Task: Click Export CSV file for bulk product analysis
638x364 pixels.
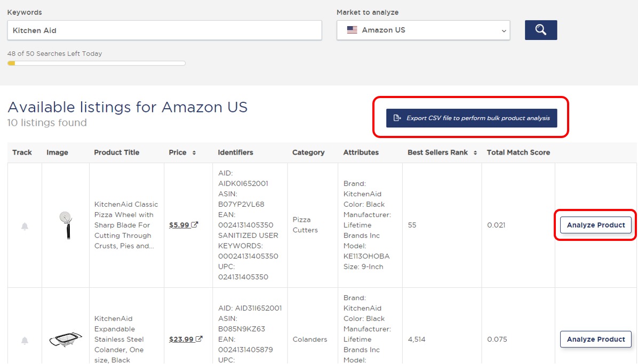Action: (x=472, y=118)
